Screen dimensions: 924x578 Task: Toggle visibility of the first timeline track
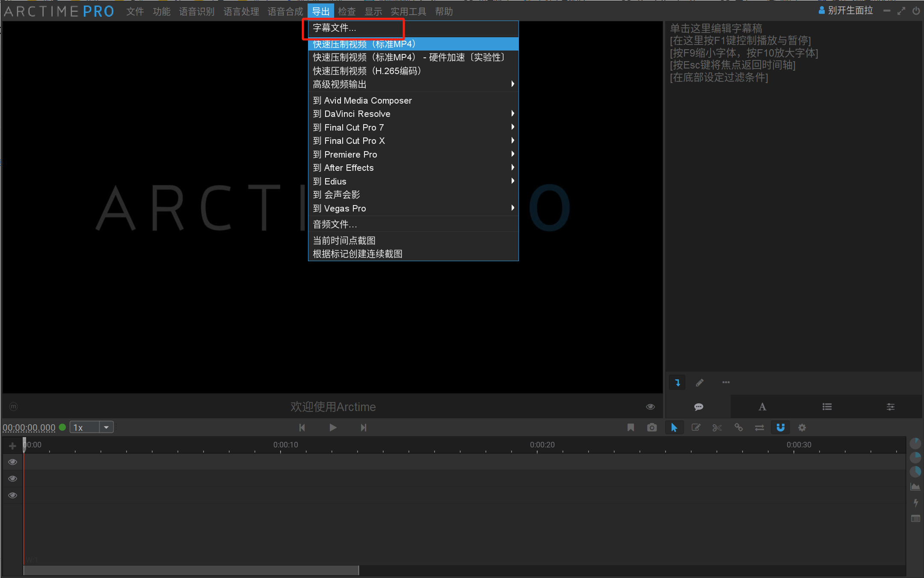(13, 462)
